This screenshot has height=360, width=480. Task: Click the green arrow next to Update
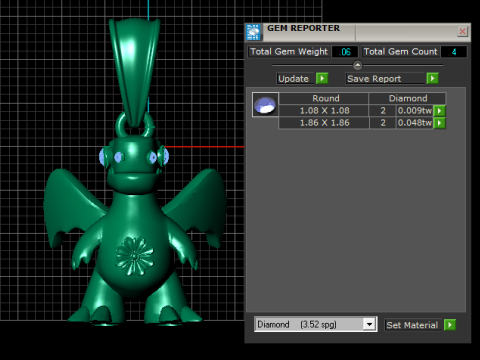[x=322, y=79]
